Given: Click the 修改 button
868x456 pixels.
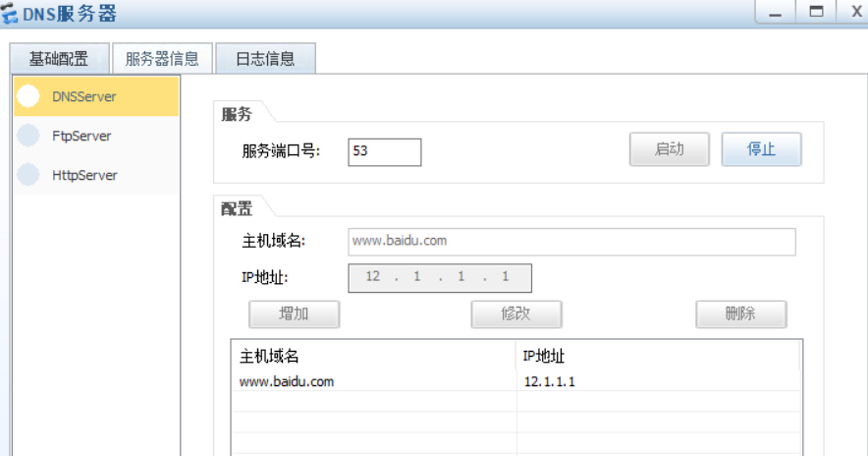Looking at the screenshot, I should [516, 314].
